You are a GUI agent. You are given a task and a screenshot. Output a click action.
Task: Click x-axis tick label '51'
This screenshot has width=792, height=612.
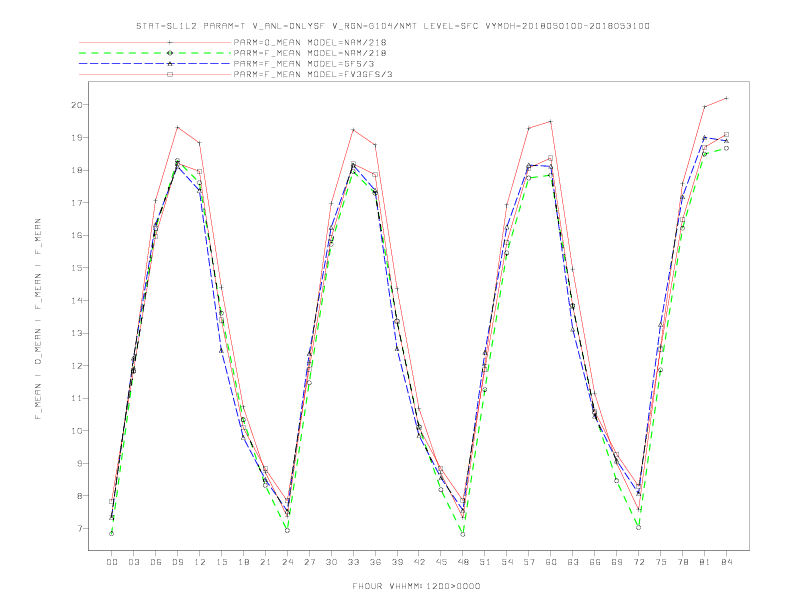pyautogui.click(x=485, y=562)
